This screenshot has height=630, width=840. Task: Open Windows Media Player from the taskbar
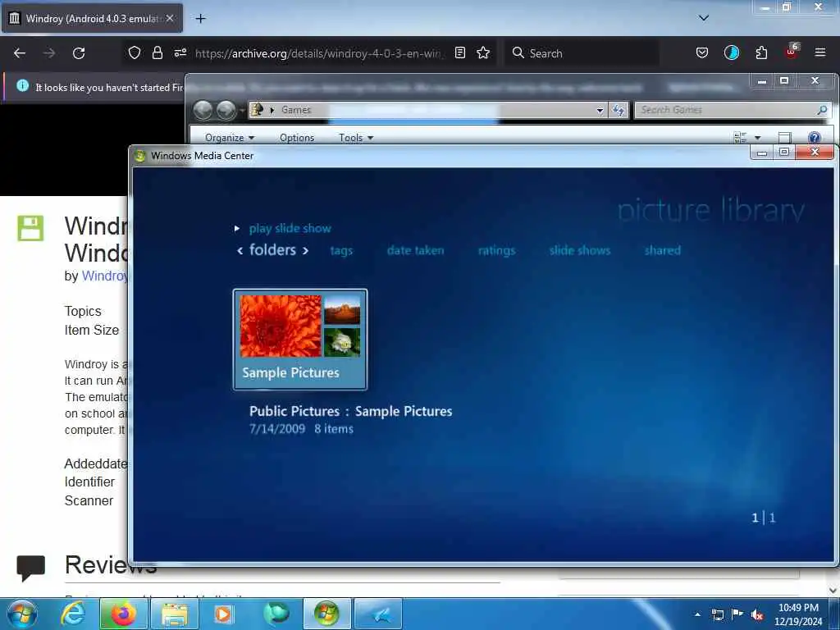point(223,614)
